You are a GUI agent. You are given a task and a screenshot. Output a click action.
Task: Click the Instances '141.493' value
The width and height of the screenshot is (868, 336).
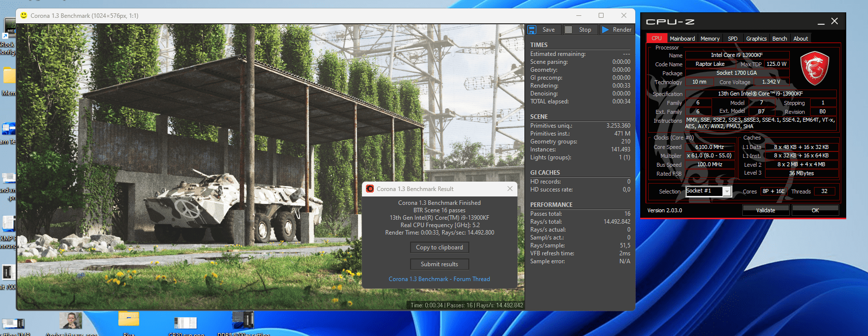point(620,149)
